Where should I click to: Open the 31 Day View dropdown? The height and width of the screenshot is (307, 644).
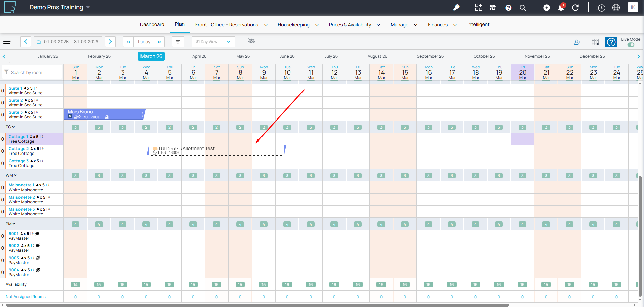(x=213, y=42)
